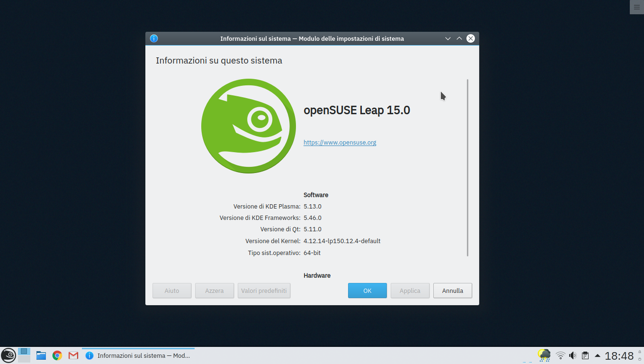
Task: Launch Chrome browser from the taskbar
Action: click(57, 355)
